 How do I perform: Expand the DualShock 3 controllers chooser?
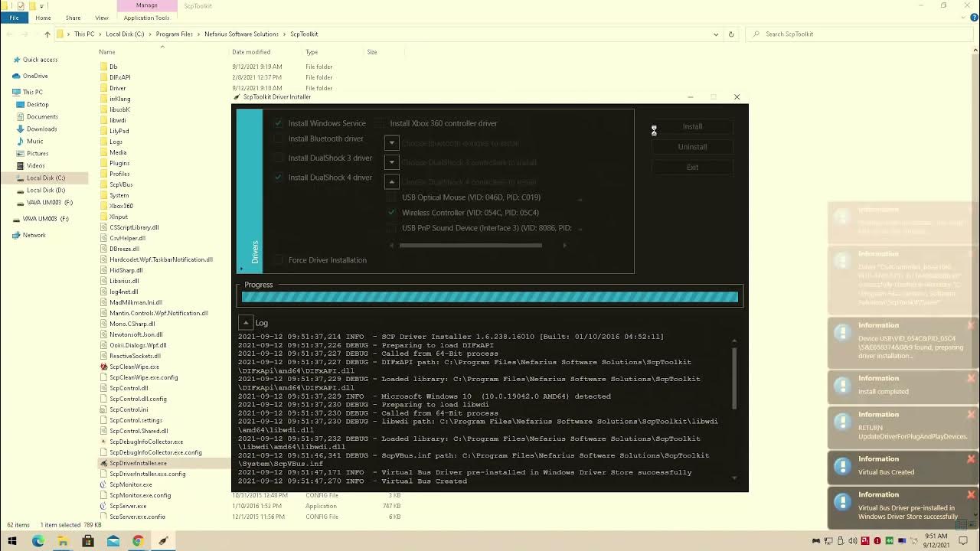391,162
